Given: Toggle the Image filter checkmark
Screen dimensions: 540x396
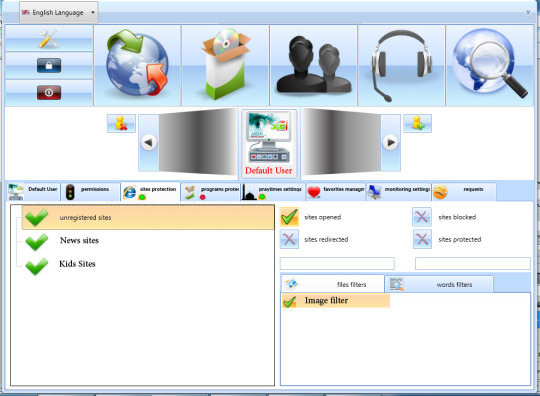Looking at the screenshot, I should click(290, 301).
